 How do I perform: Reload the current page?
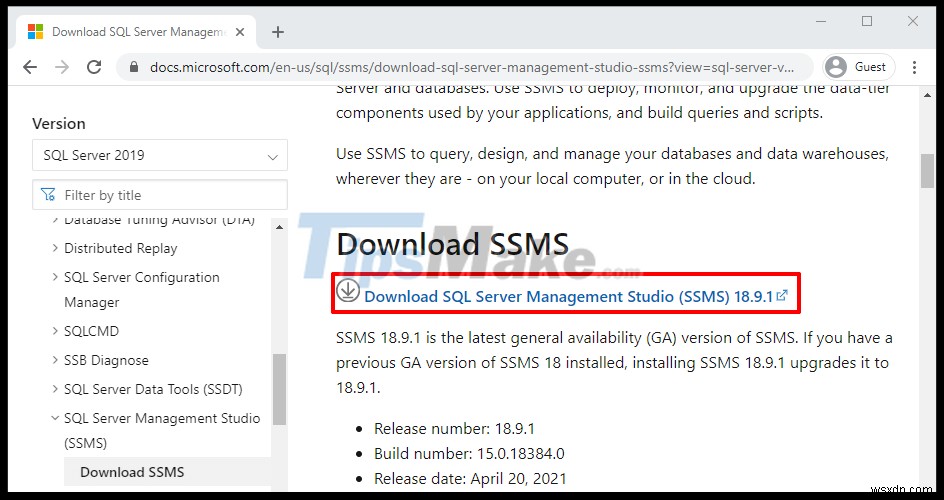click(x=94, y=67)
